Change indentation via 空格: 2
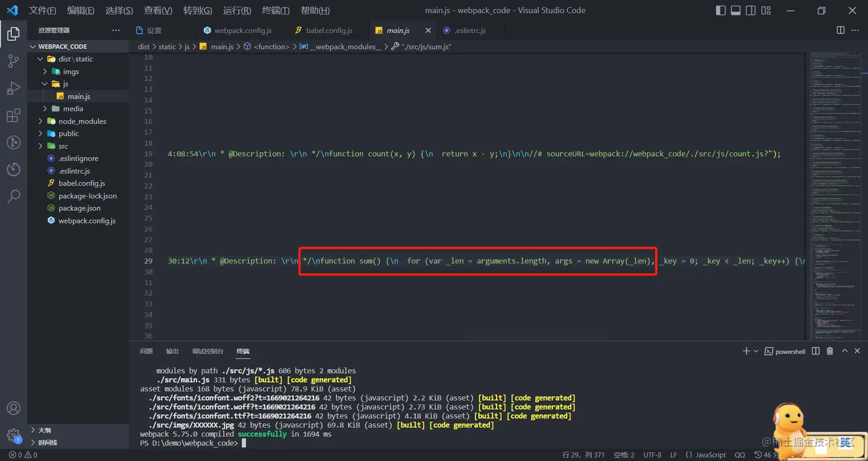The width and height of the screenshot is (868, 461). pyautogui.click(x=624, y=455)
